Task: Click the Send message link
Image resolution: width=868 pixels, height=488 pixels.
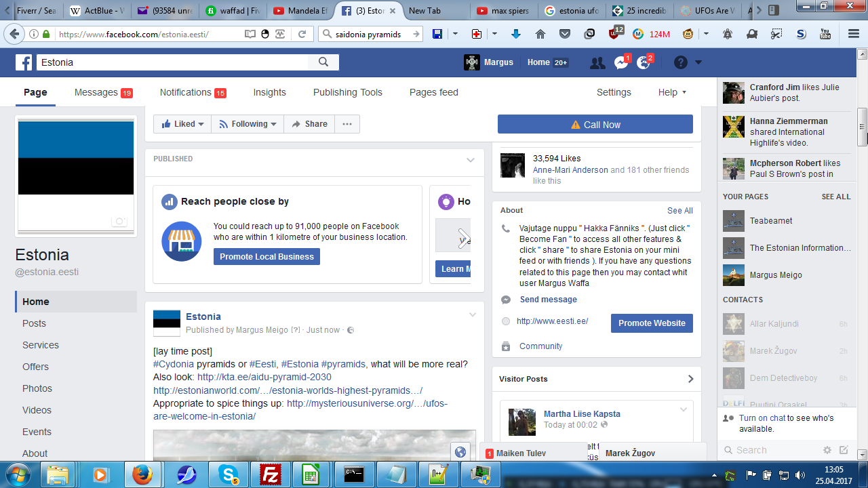Action: coord(549,300)
